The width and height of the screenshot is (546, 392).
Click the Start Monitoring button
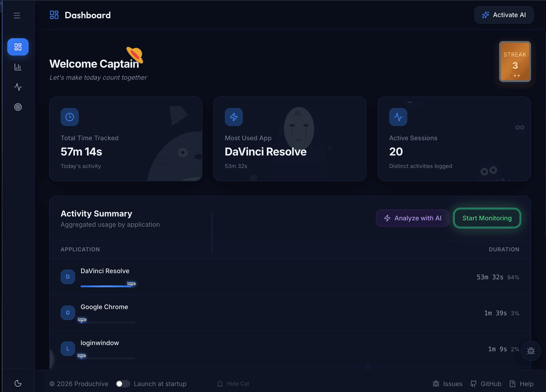coord(487,218)
